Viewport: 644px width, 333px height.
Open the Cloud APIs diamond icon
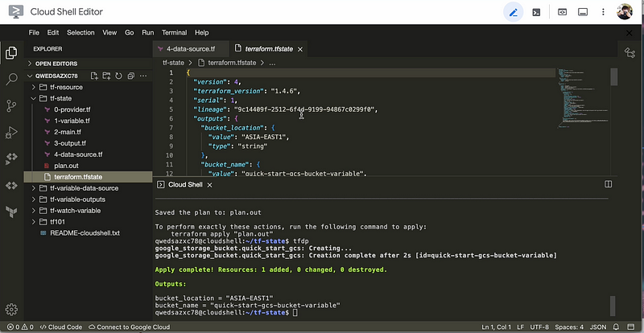coord(11,186)
